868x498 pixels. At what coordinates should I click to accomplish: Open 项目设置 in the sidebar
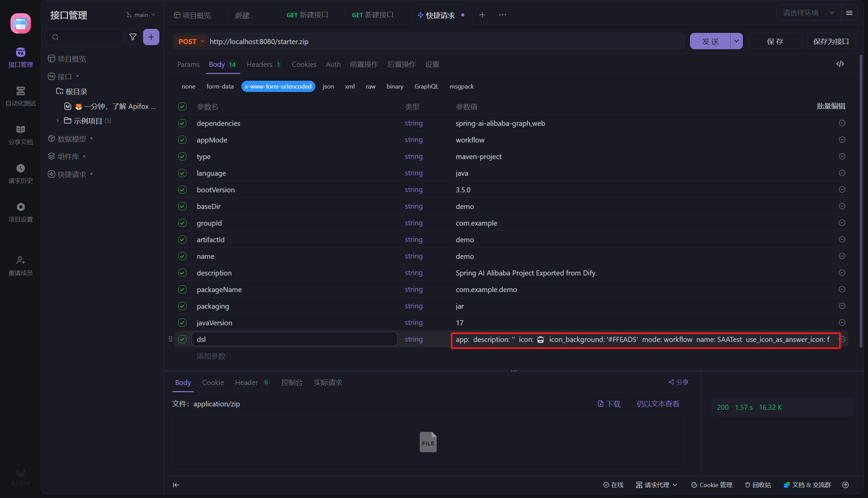click(20, 212)
